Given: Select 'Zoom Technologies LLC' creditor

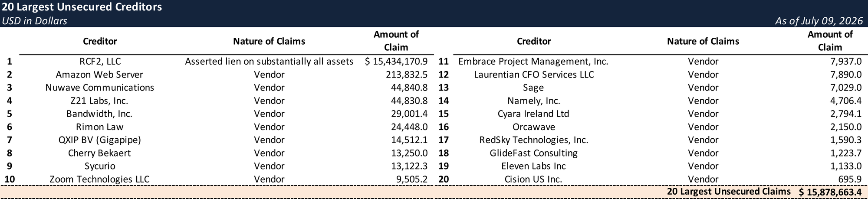Looking at the screenshot, I should coord(99,179).
